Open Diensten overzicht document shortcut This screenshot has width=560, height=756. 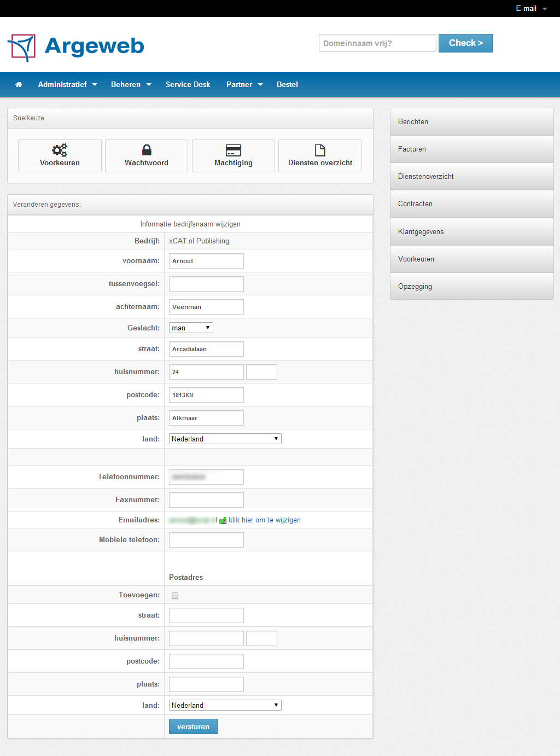[x=320, y=156]
